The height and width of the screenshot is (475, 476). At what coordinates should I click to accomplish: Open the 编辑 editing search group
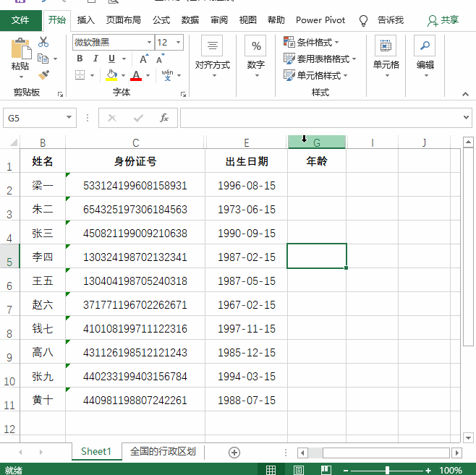tap(425, 58)
